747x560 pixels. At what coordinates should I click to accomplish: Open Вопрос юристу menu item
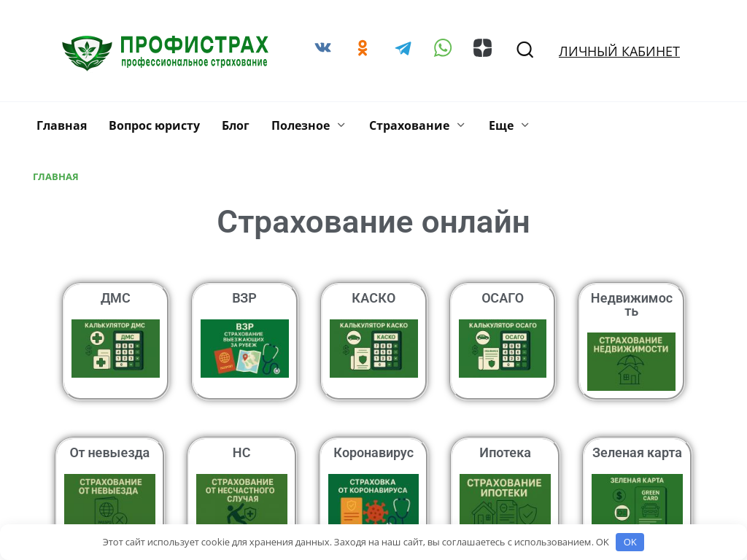155,125
